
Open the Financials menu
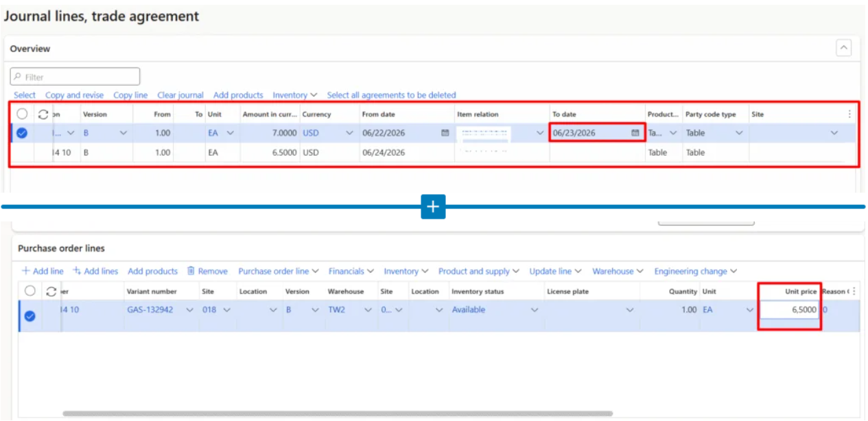click(x=351, y=272)
